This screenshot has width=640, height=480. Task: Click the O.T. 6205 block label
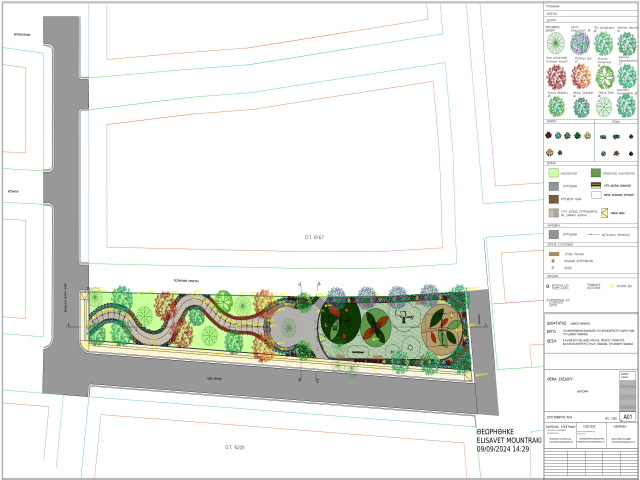[x=234, y=447]
